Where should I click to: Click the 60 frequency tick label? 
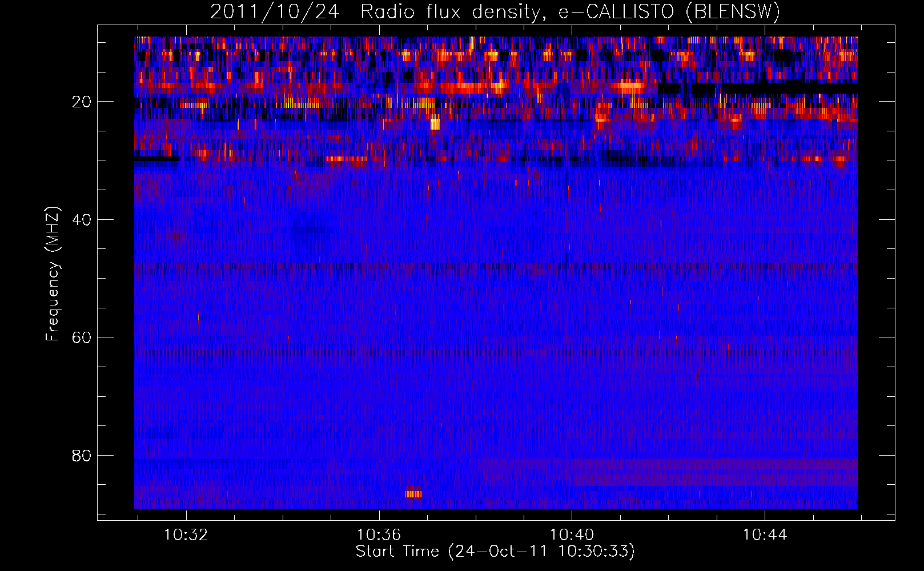(82, 337)
